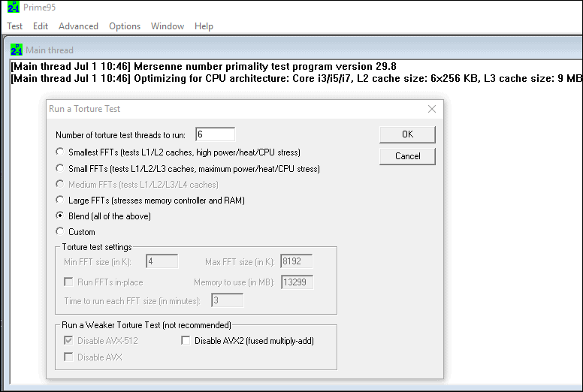Open the Window menu
This screenshot has width=583, height=392.
tap(168, 26)
